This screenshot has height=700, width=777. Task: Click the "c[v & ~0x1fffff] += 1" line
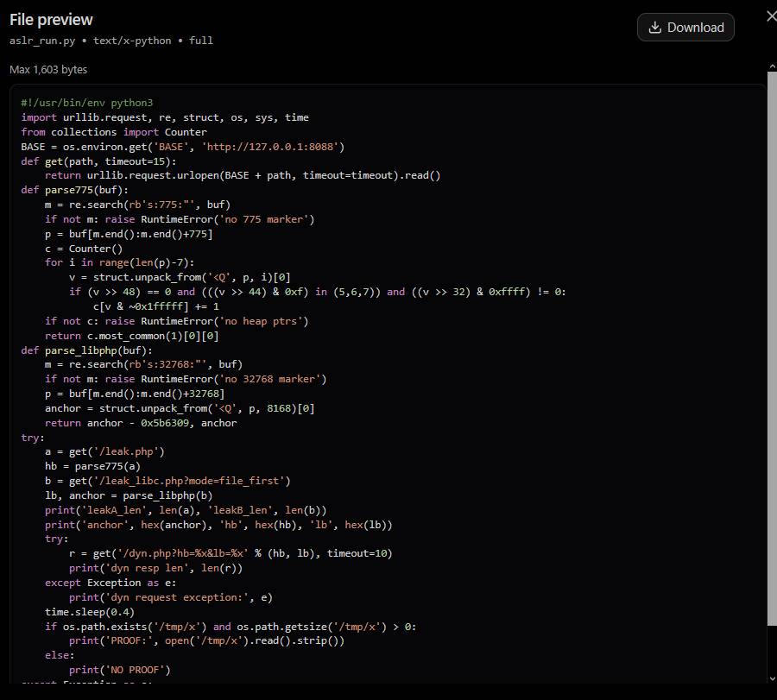tap(155, 306)
